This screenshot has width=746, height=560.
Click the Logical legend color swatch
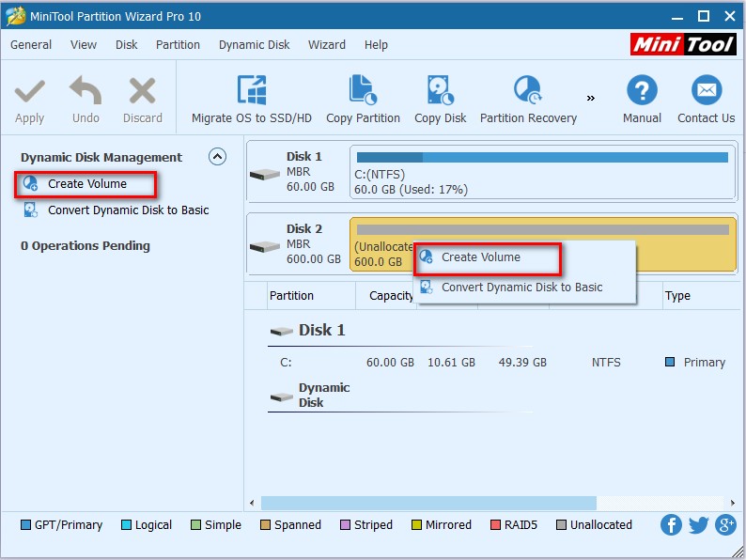click(126, 525)
